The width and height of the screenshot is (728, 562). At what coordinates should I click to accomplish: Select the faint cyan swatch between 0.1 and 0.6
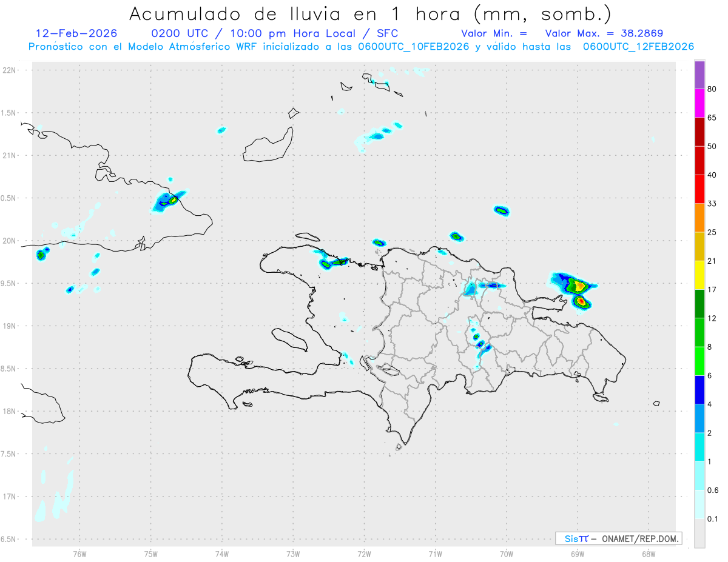[x=699, y=504]
